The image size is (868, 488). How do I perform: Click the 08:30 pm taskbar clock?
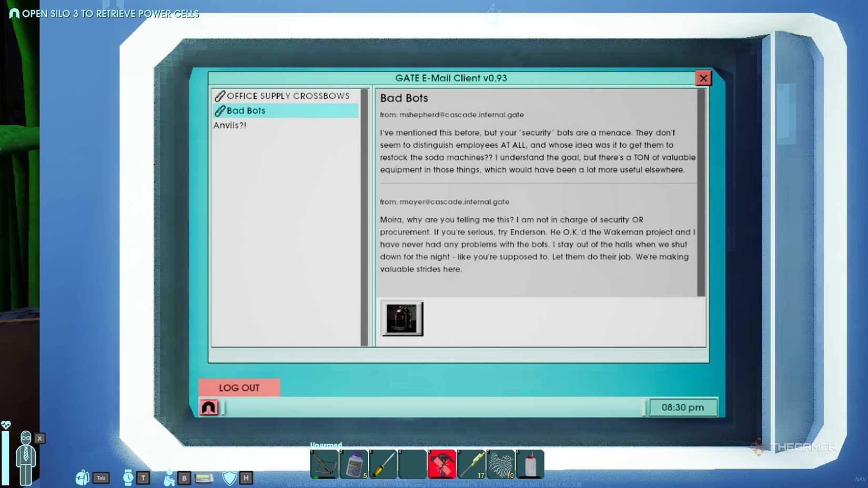(682, 408)
